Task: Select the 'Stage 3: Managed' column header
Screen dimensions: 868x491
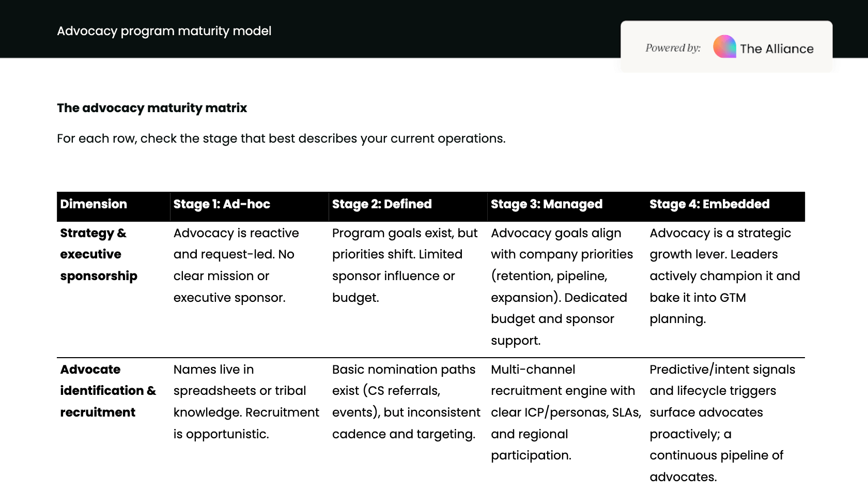Action: [547, 204]
